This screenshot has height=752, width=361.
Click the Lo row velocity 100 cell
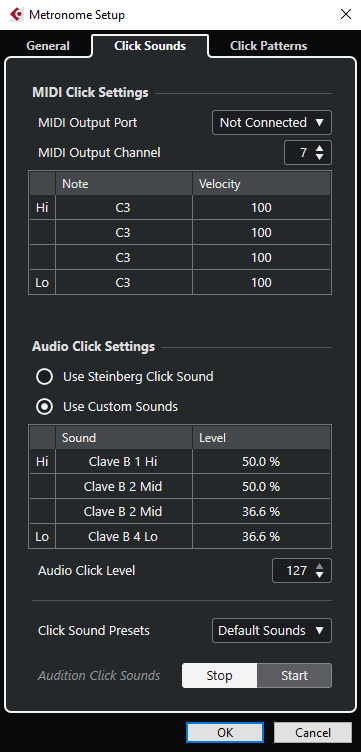(x=261, y=282)
